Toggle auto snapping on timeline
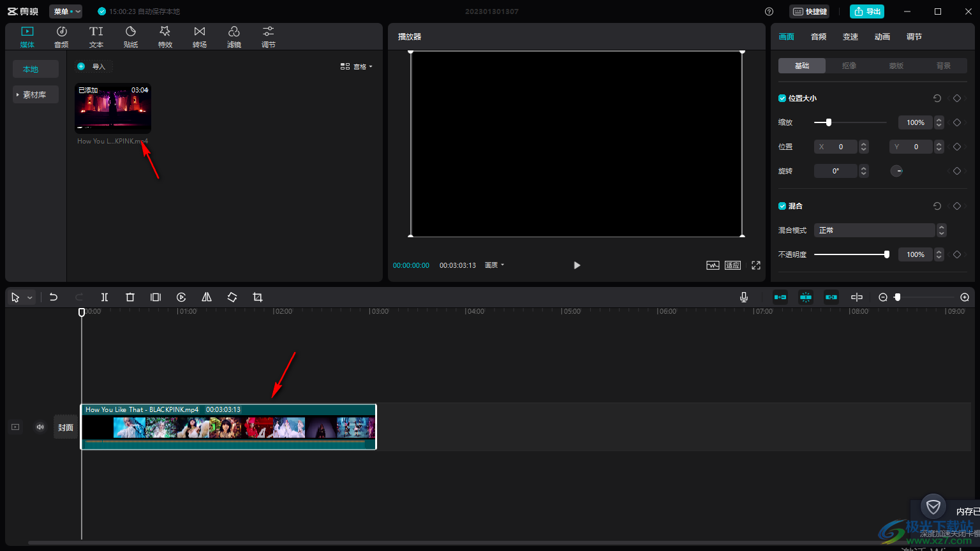980x551 pixels. (x=806, y=297)
